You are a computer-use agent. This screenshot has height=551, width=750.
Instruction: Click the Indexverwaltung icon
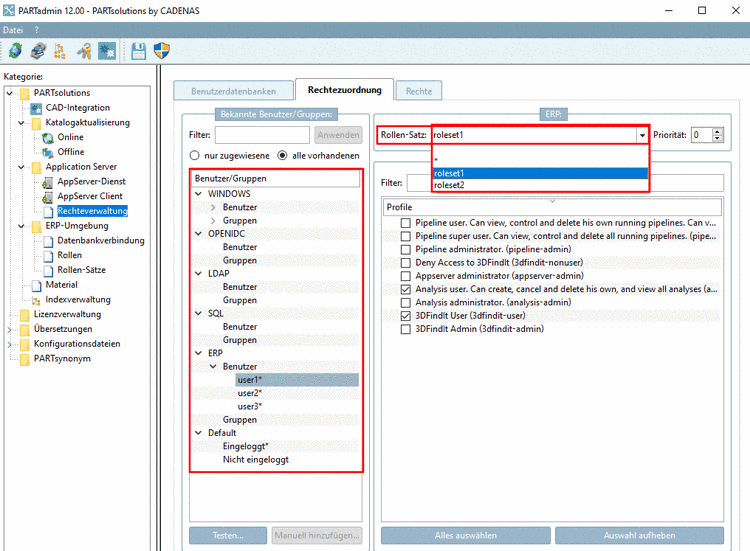click(x=36, y=300)
